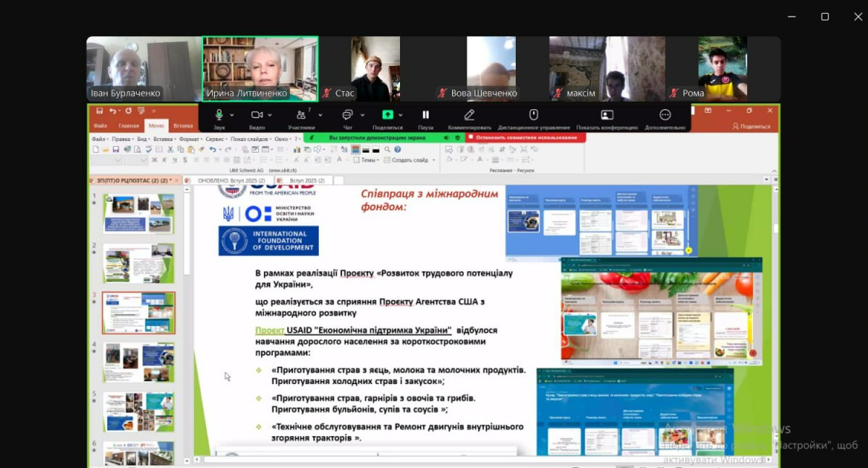Click the Open folder toolbar icon
This screenshot has height=468, width=868.
[x=106, y=150]
